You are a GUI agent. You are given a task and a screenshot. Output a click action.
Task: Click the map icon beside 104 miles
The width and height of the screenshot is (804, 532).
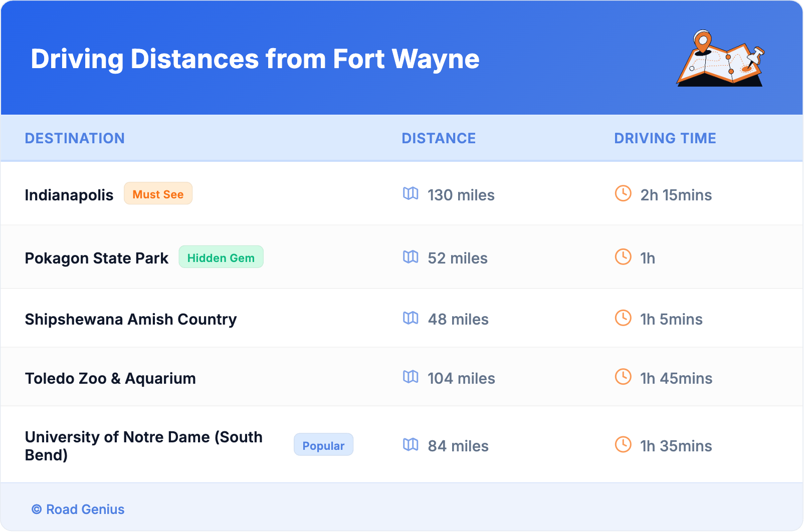tap(411, 377)
